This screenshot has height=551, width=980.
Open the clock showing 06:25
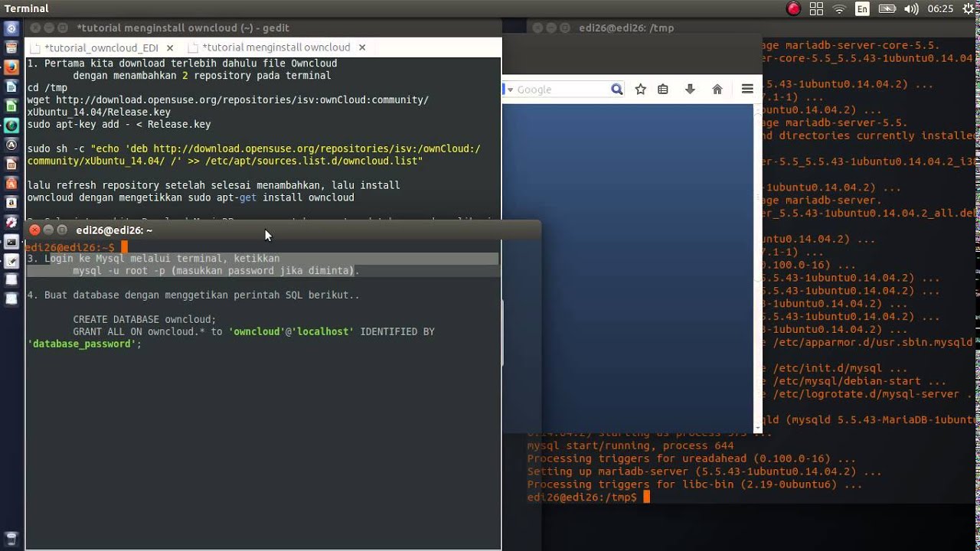(x=940, y=8)
